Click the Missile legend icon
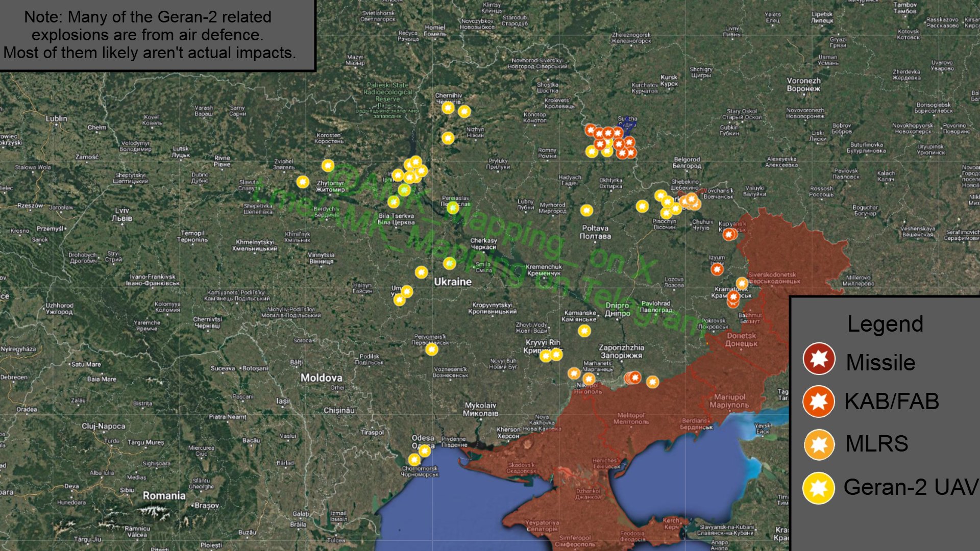This screenshot has width=980, height=551. (819, 359)
